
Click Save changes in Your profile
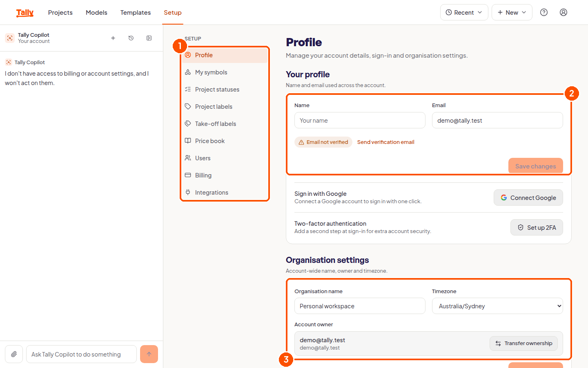536,166
